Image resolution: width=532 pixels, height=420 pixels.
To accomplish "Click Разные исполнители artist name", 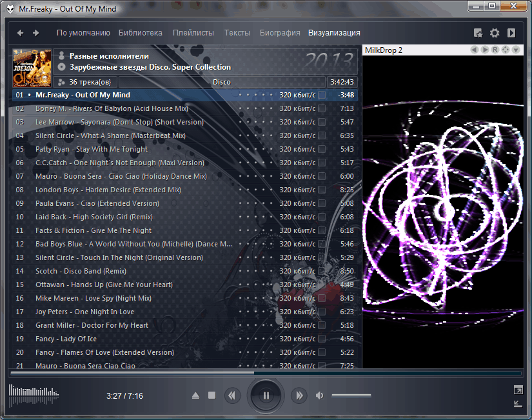I will (109, 56).
